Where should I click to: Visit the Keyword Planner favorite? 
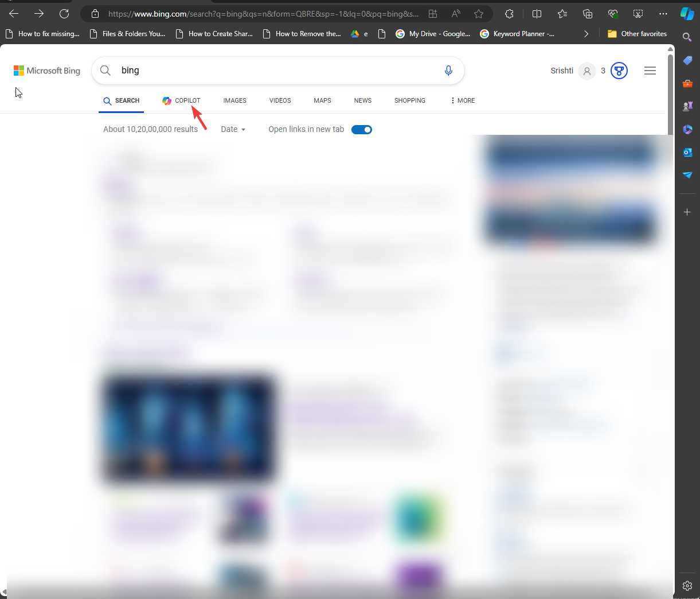pyautogui.click(x=517, y=34)
